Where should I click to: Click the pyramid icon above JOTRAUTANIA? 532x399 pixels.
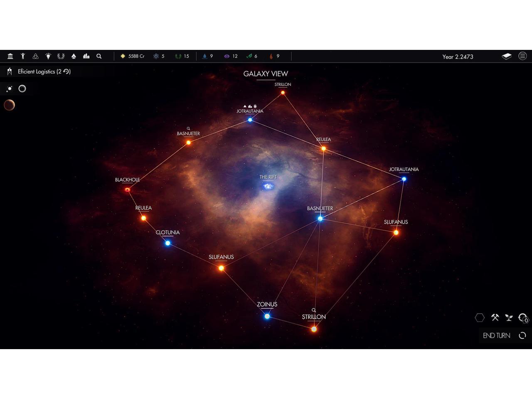(245, 106)
